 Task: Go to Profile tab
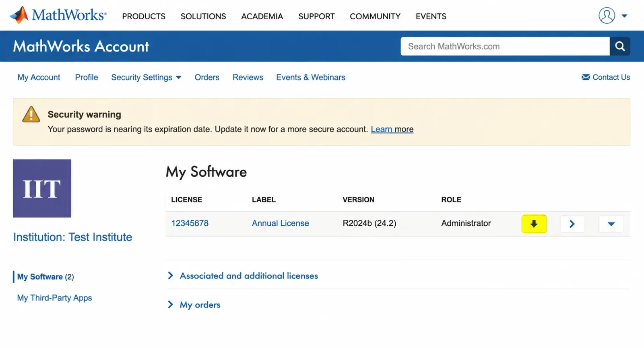coord(87,77)
